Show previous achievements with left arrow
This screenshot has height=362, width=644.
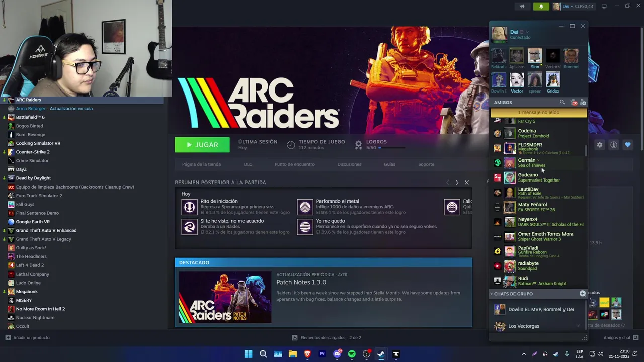click(448, 183)
